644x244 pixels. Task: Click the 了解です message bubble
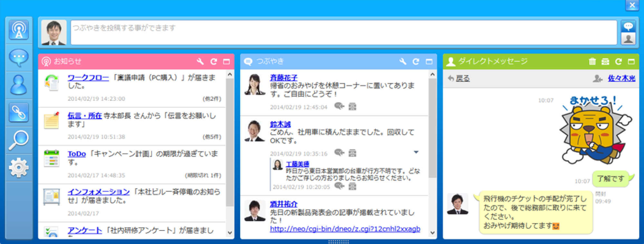pyautogui.click(x=611, y=179)
